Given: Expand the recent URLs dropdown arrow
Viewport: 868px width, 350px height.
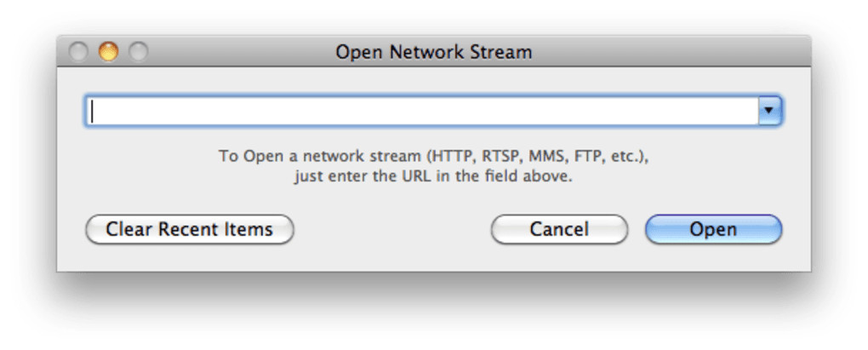Looking at the screenshot, I should coord(769,112).
